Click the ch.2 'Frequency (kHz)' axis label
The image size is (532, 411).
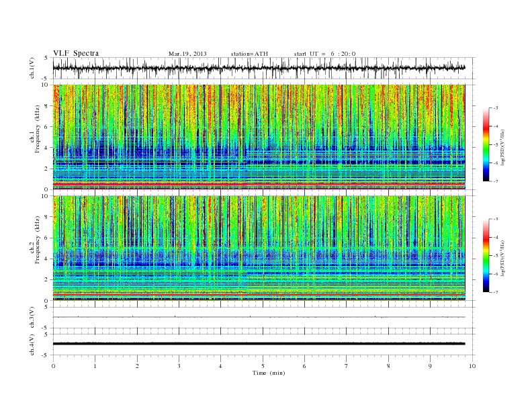[x=38, y=239]
